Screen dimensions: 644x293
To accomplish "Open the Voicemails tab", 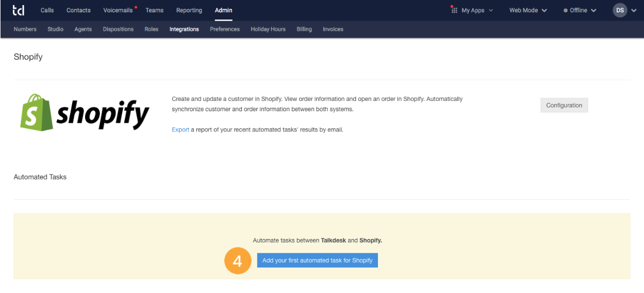I will click(x=118, y=10).
